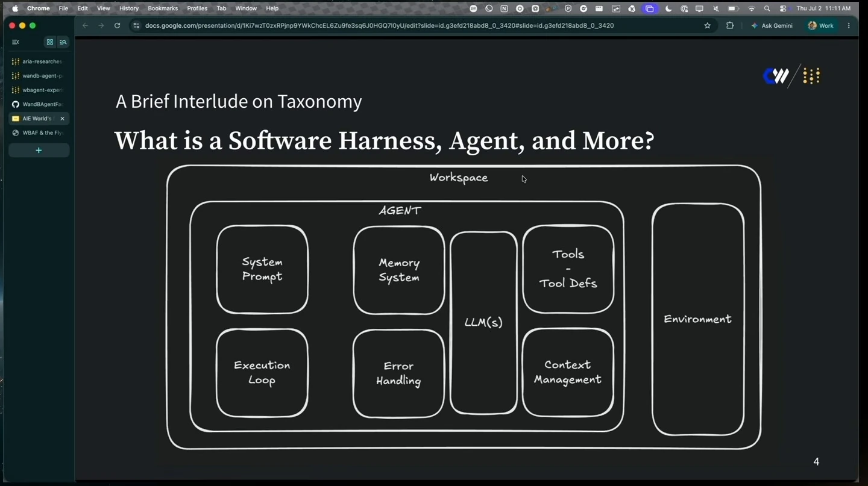This screenshot has width=868, height=486.
Task: Click the slide subtitle A Brief Interlude on Taxonomy
Action: [x=239, y=102]
